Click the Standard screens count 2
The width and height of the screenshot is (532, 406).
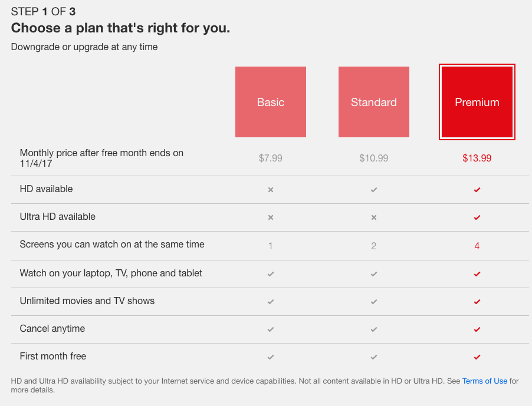click(x=373, y=246)
